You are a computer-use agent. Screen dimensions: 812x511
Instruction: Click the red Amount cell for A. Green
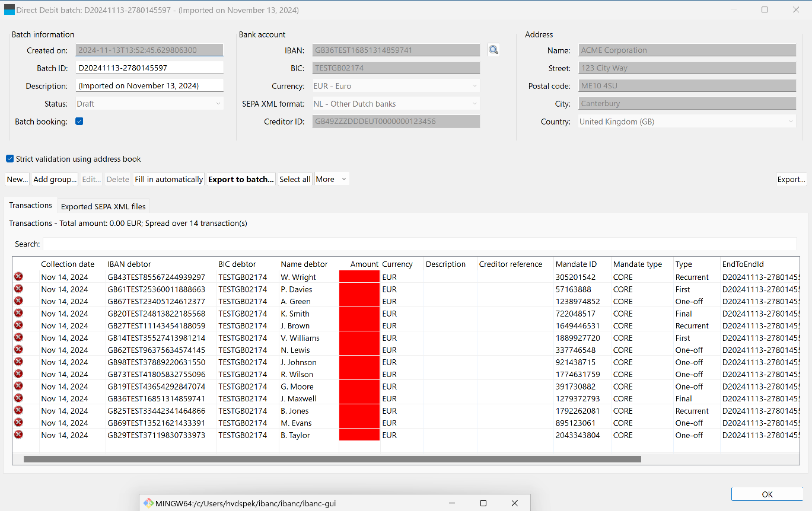359,301
